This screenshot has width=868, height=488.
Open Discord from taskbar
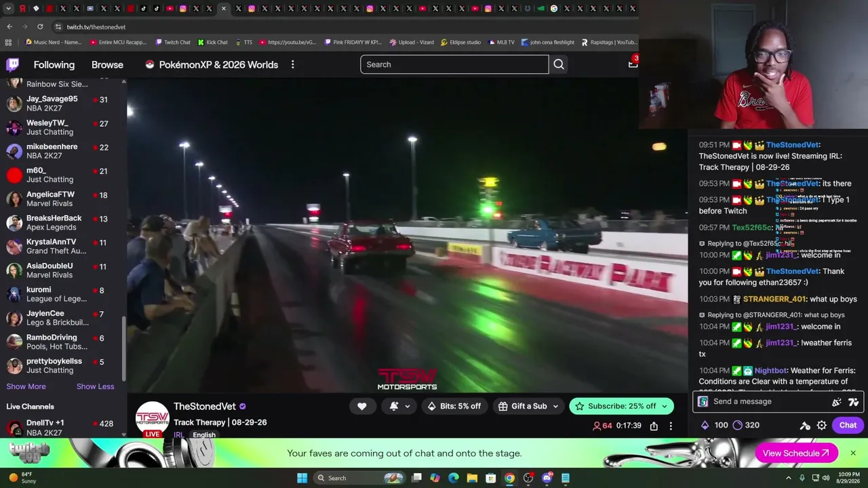click(x=547, y=478)
